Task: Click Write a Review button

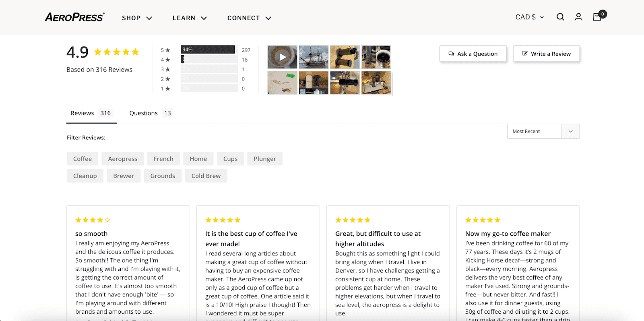Action: [546, 53]
